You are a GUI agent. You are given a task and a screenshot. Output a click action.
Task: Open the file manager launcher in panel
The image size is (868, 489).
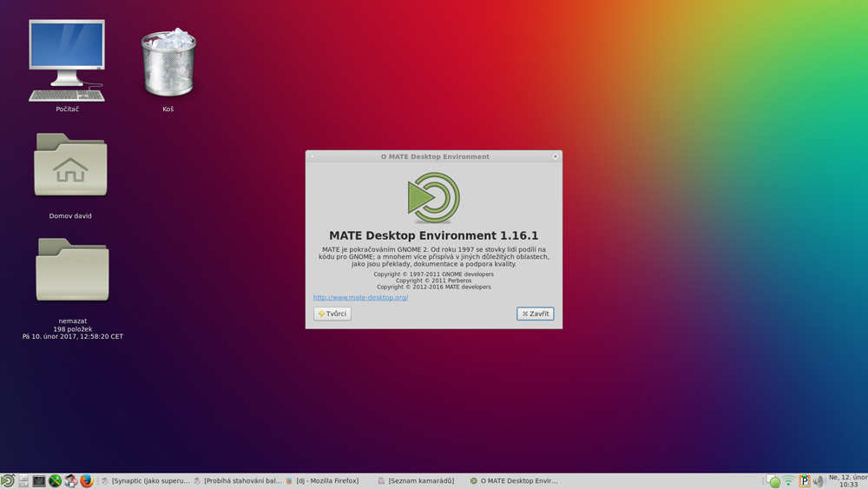click(x=23, y=480)
